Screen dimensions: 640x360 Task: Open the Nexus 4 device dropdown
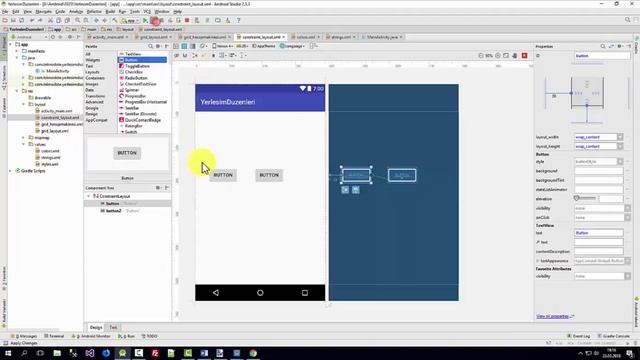pos(222,46)
